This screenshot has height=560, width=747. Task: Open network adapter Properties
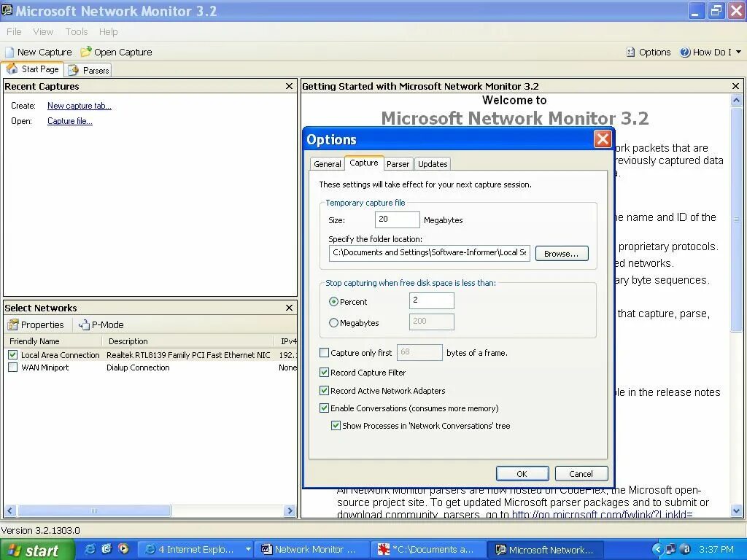pyautogui.click(x=36, y=324)
